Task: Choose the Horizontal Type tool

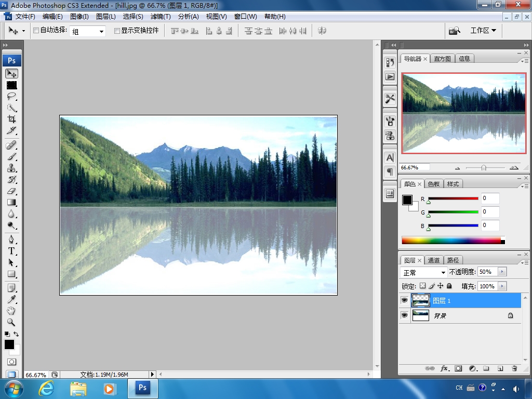Action: click(11, 251)
